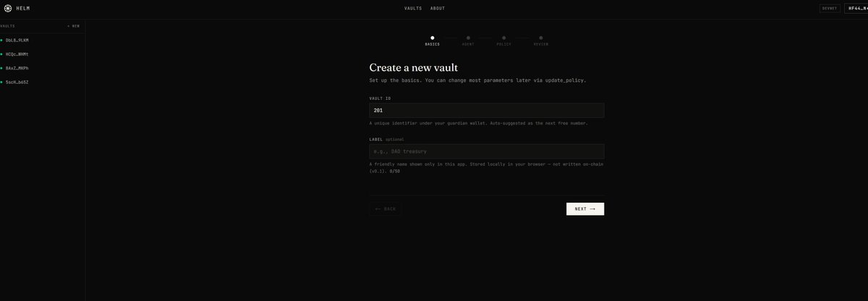Click the HELM brand text

tap(22, 8)
